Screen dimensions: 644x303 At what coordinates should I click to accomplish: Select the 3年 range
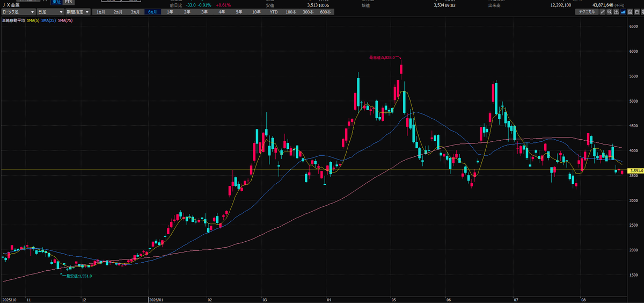click(x=204, y=12)
